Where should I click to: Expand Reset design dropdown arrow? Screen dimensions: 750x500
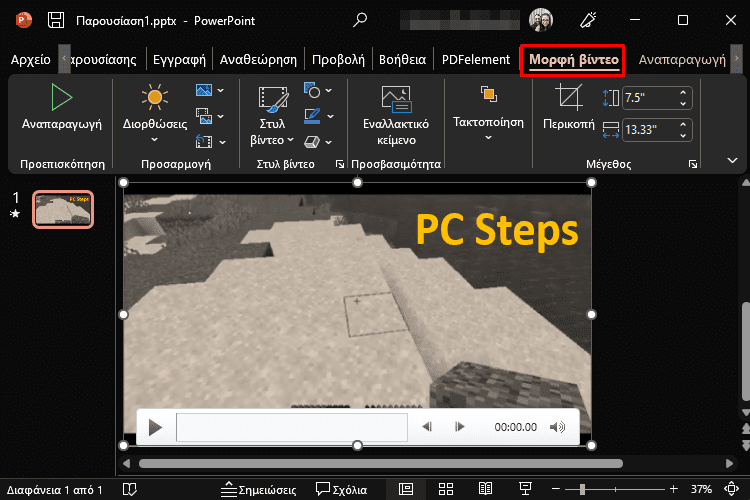point(222,142)
